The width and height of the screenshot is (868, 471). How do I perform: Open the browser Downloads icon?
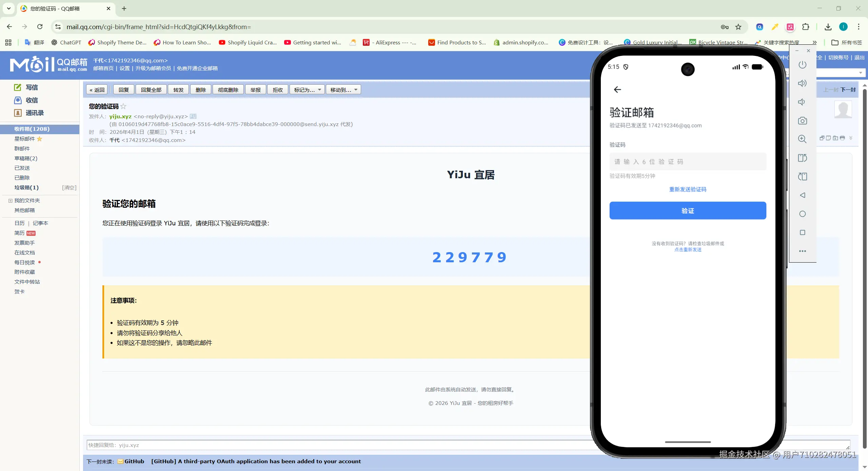[828, 27]
